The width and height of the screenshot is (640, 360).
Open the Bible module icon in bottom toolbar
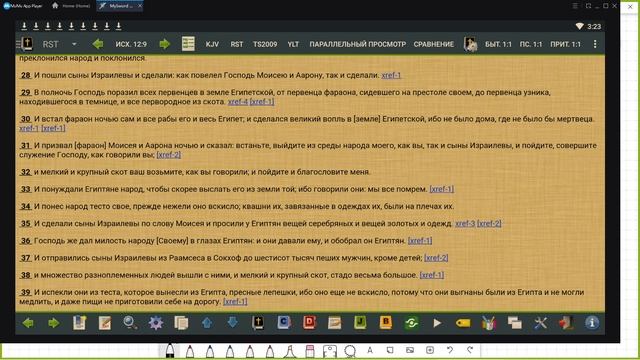pos(258,323)
